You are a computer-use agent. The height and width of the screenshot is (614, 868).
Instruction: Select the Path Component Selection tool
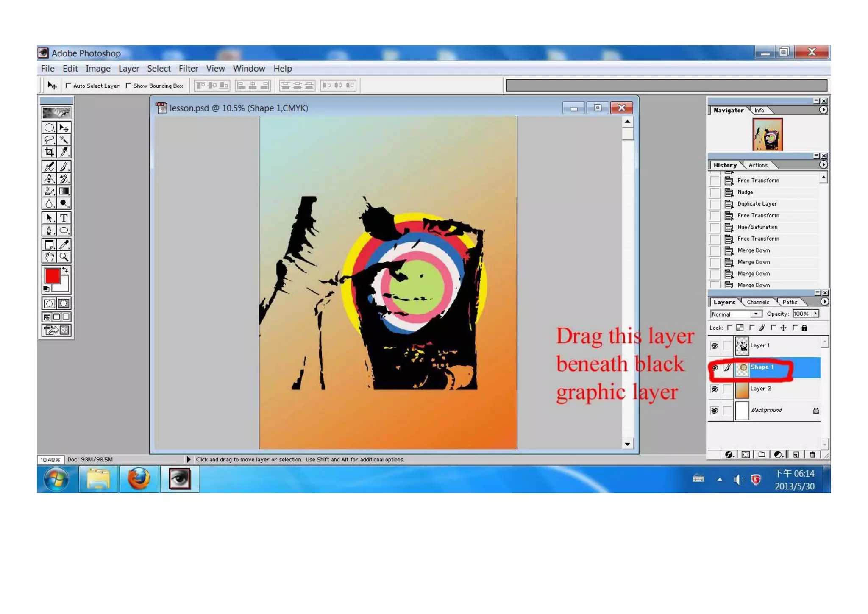[49, 218]
